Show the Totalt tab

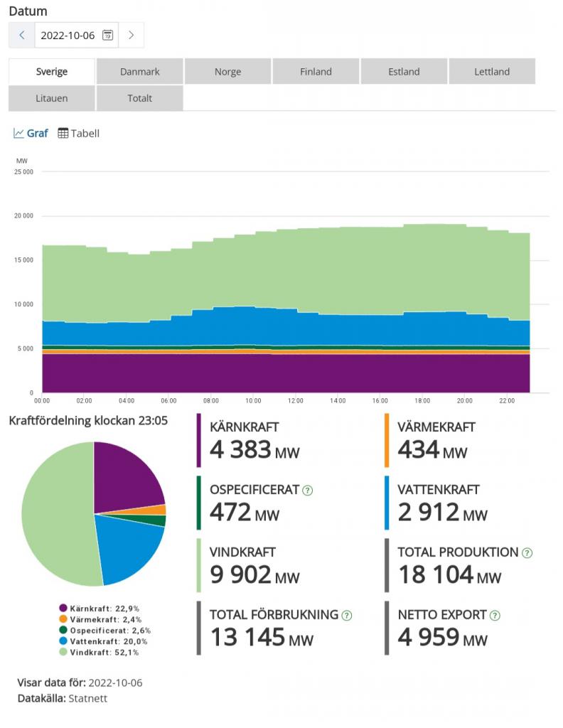click(x=140, y=98)
